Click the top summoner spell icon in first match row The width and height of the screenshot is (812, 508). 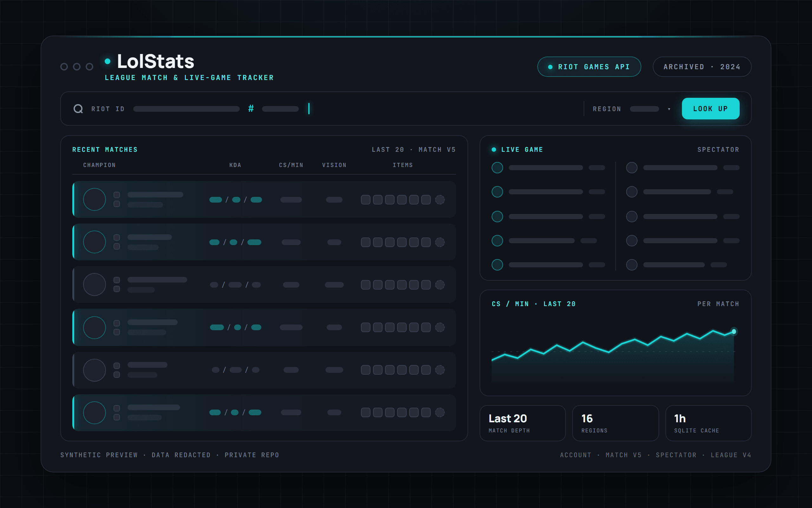(x=117, y=195)
